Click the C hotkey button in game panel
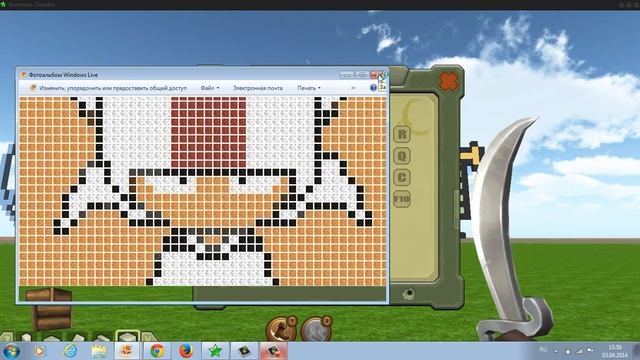The width and height of the screenshot is (640, 360). pyautogui.click(x=402, y=178)
